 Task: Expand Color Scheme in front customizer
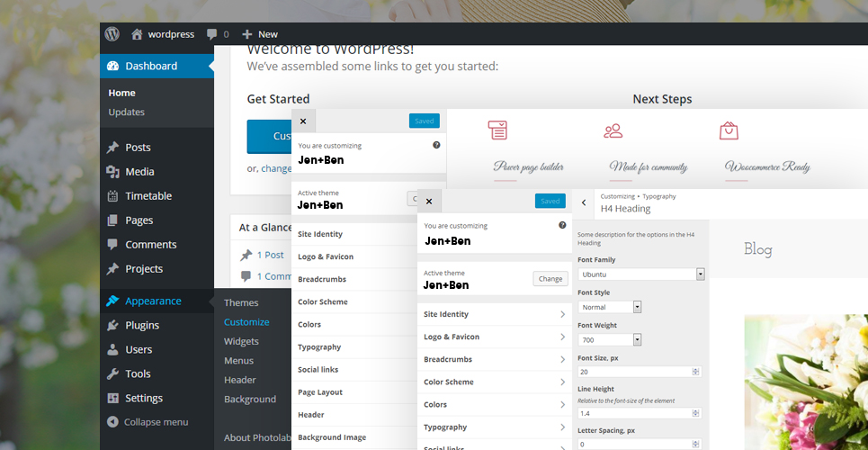click(x=495, y=382)
